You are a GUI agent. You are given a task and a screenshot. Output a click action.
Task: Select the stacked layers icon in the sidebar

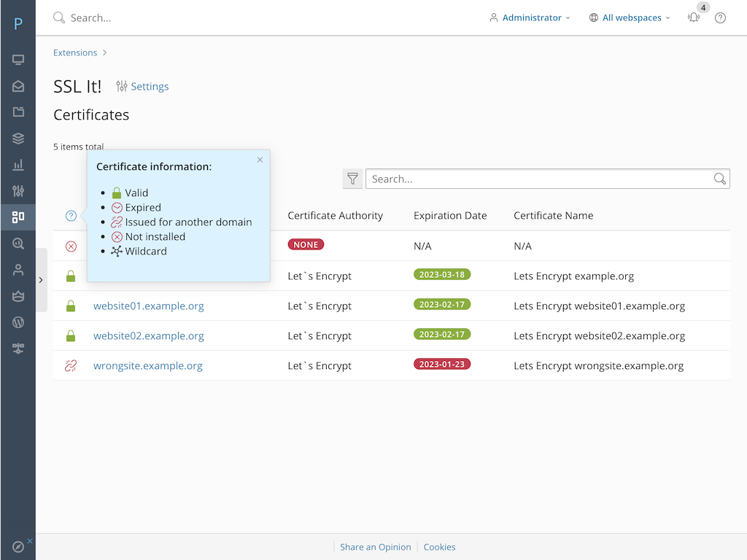pyautogui.click(x=18, y=139)
